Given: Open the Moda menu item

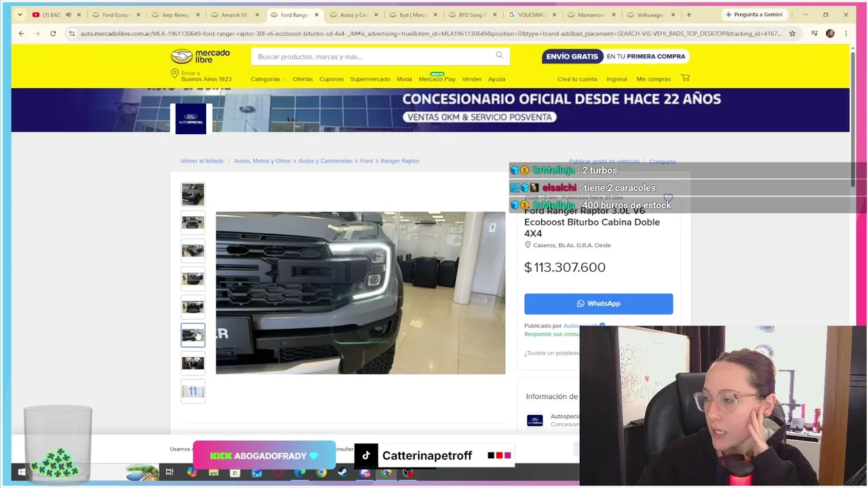Looking at the screenshot, I should coord(404,79).
